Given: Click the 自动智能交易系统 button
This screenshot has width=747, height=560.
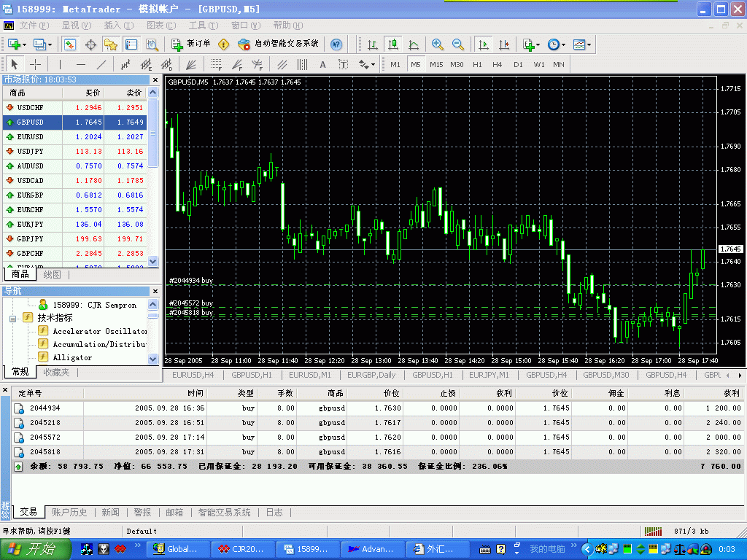Looking at the screenshot, I should pyautogui.click(x=278, y=44).
